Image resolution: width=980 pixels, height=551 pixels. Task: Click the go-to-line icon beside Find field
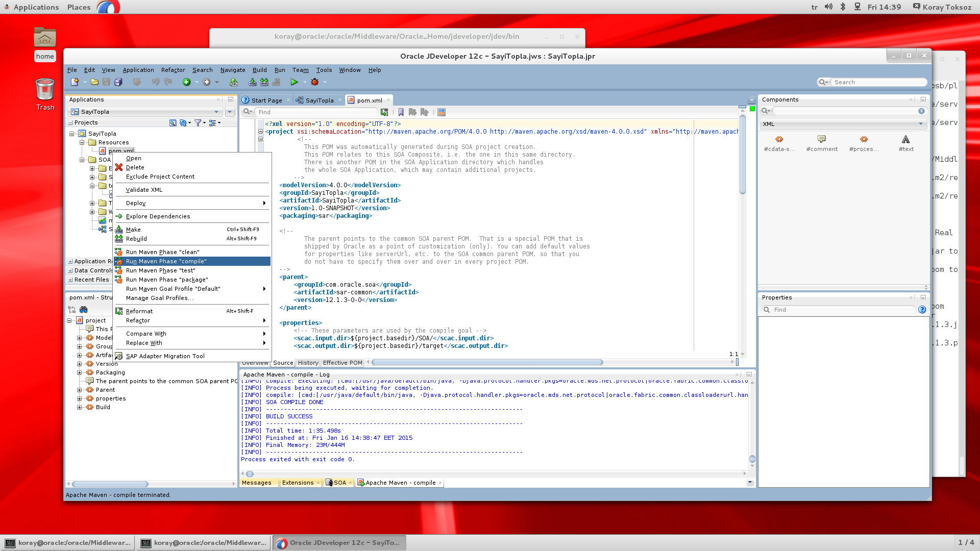384,112
